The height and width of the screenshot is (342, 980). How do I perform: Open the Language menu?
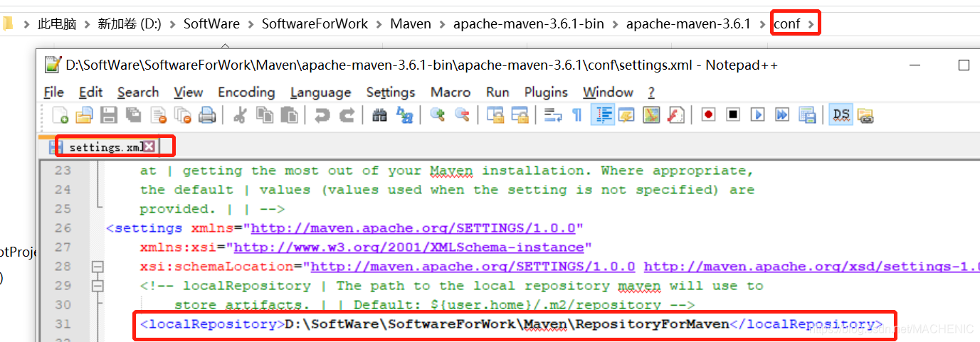tap(320, 92)
